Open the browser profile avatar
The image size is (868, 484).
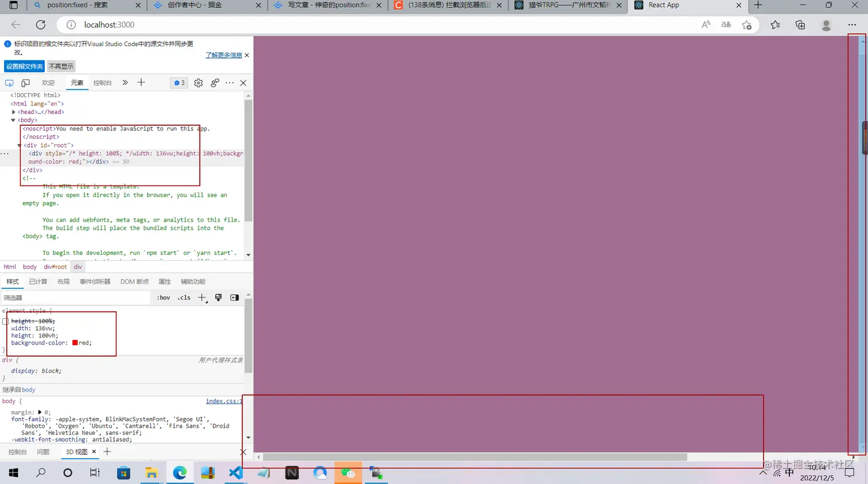click(826, 25)
